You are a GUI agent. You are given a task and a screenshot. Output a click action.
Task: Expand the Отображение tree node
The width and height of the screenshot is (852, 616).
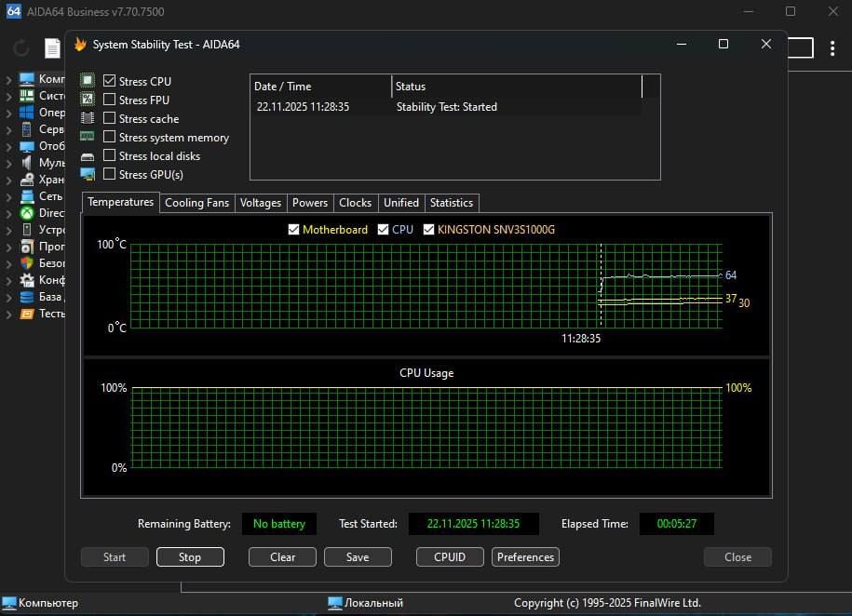click(8, 147)
